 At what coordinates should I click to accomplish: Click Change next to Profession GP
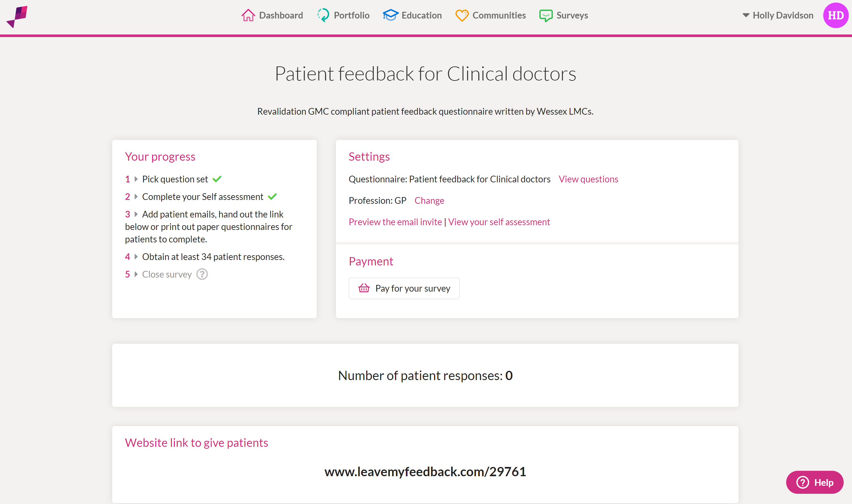point(430,200)
